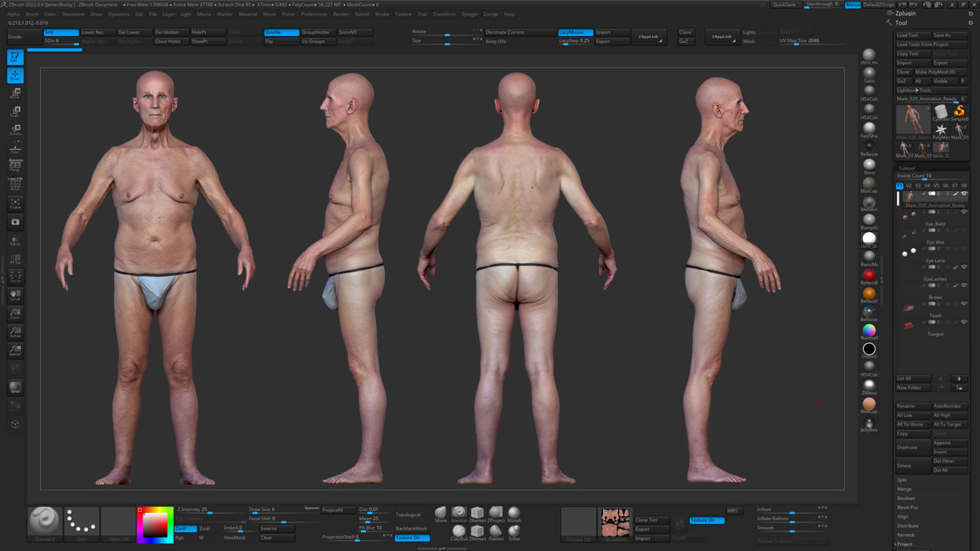The image size is (980, 551).
Task: Click the Frame icon on the left sidebar
Action: [x=15, y=202]
